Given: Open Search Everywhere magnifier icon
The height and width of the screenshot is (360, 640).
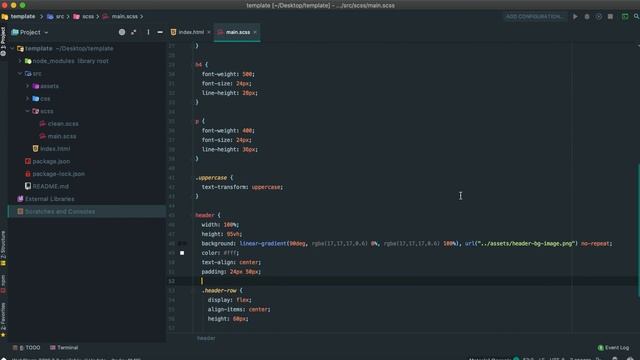Looking at the screenshot, I should click(636, 17).
